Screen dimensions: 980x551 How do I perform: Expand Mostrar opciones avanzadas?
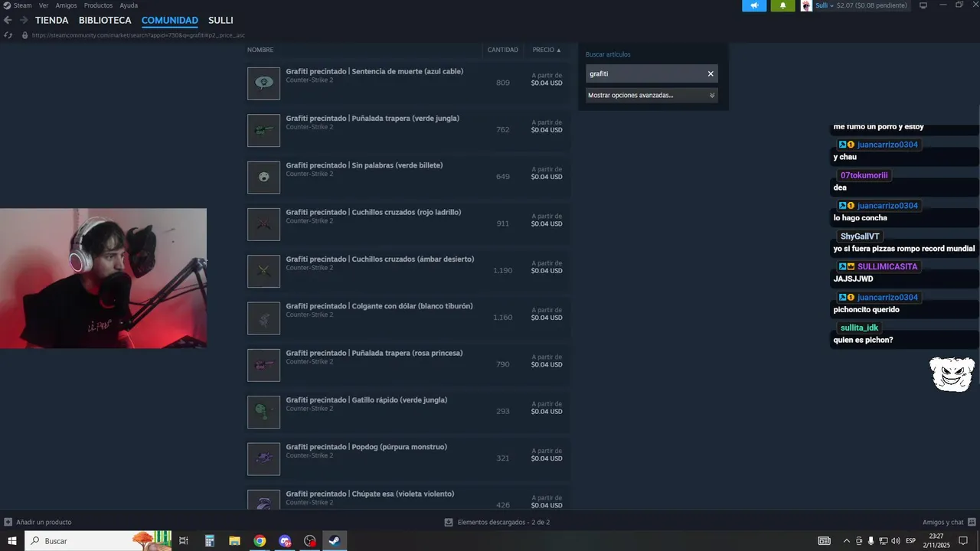[652, 95]
